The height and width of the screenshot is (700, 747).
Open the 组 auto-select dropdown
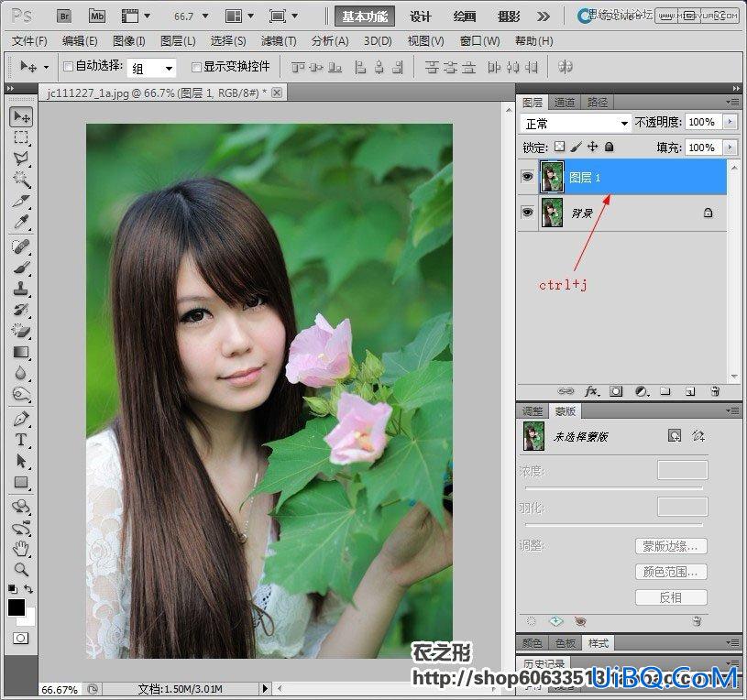(151, 68)
